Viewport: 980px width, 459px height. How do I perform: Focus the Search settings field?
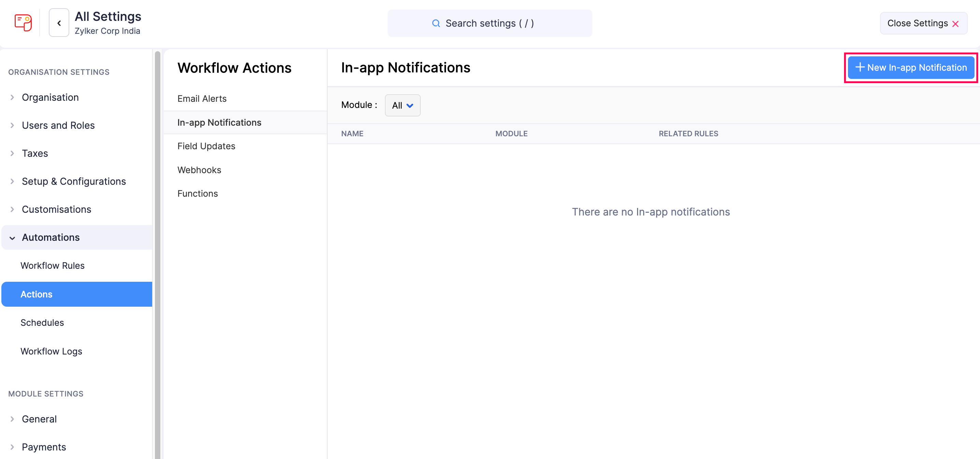490,23
